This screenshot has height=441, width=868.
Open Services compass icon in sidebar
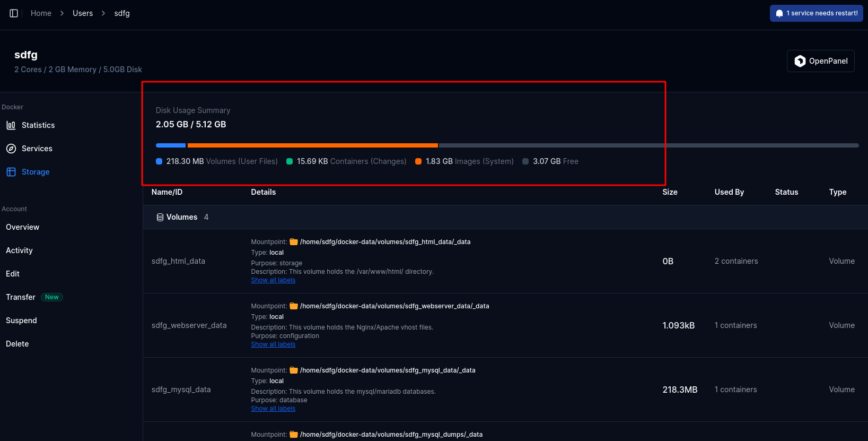pos(11,149)
